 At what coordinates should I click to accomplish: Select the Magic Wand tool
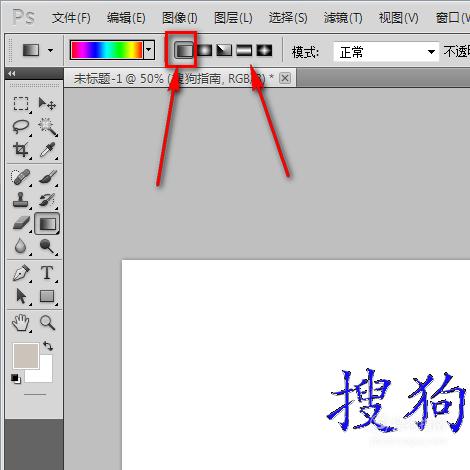[x=47, y=127]
